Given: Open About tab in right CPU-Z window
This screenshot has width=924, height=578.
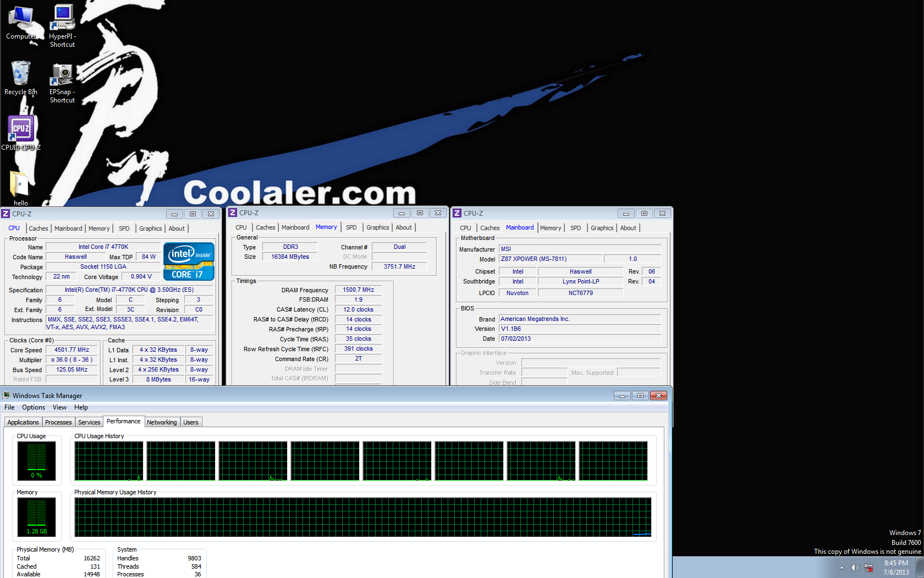Looking at the screenshot, I should click(x=628, y=228).
